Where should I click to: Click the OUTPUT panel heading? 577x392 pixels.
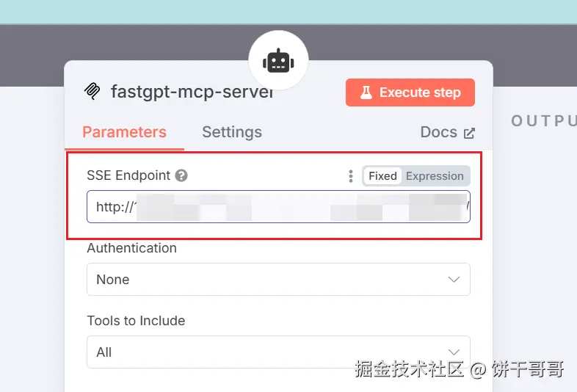[x=544, y=120]
